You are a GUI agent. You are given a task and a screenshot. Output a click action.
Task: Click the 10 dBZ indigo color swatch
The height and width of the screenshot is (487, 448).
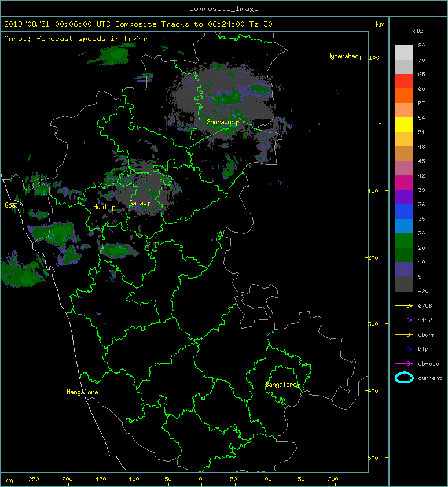coord(404,270)
